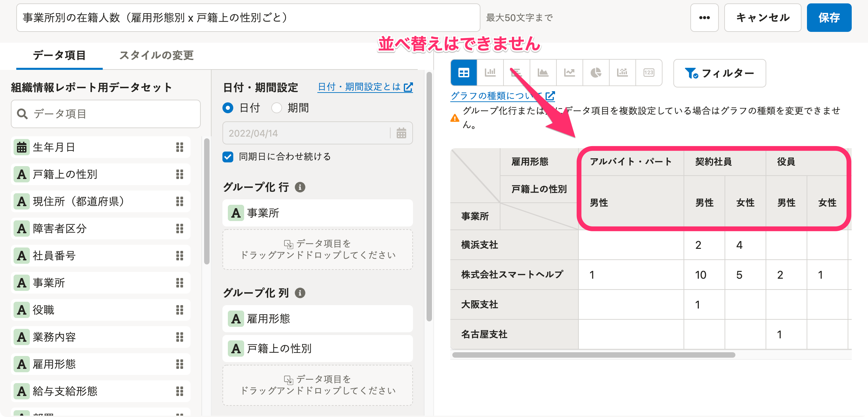Click the data item list vertical scrollbar
This screenshot has height=417, width=868.
(x=207, y=201)
